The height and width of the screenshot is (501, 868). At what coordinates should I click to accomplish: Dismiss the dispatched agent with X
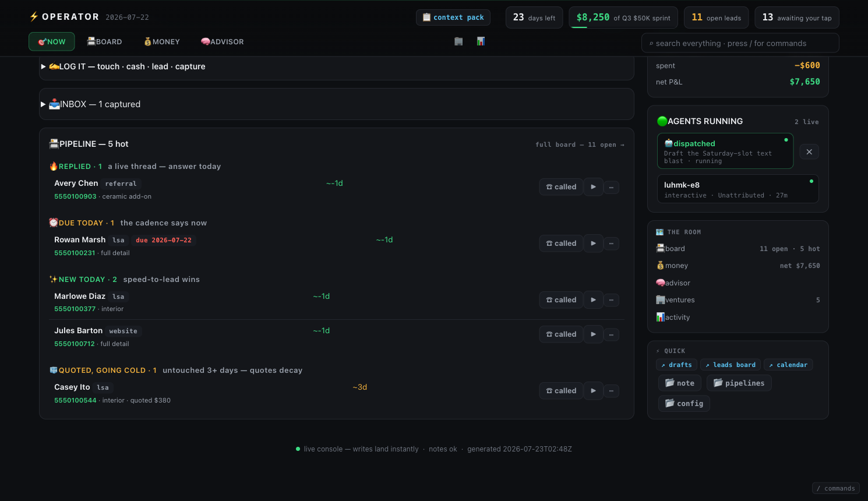[809, 152]
